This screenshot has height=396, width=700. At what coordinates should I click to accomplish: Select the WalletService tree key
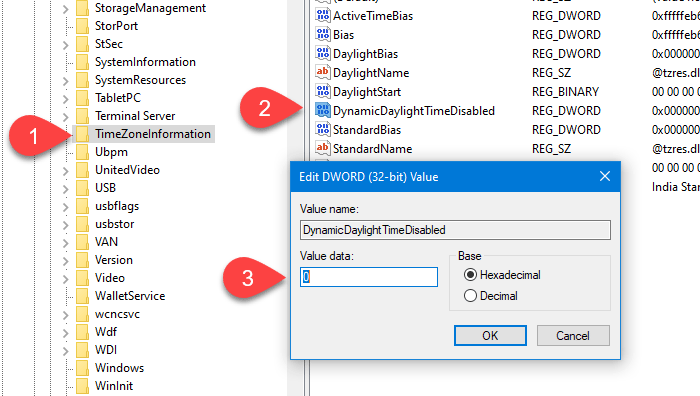pos(130,296)
